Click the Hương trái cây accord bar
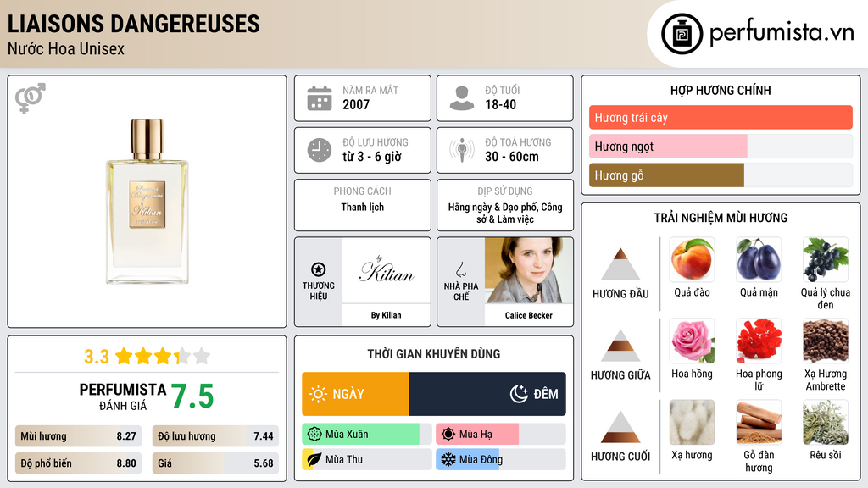The image size is (868, 488). [721, 118]
